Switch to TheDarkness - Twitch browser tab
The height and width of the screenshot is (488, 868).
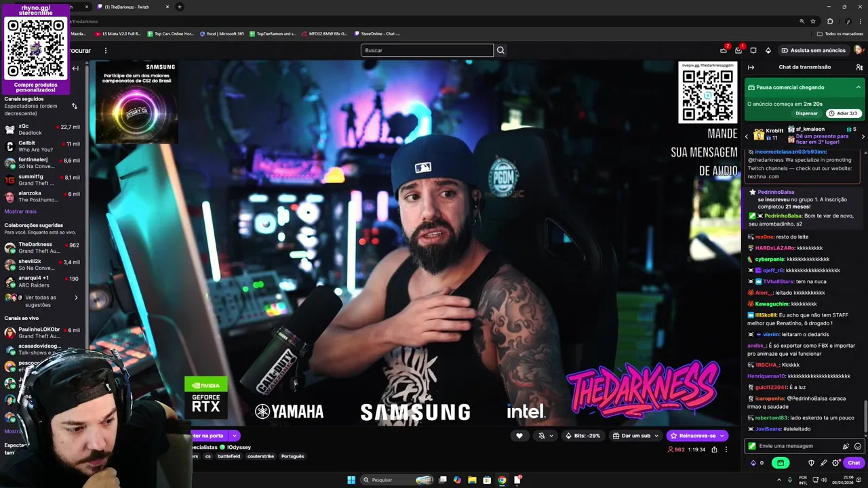point(132,7)
